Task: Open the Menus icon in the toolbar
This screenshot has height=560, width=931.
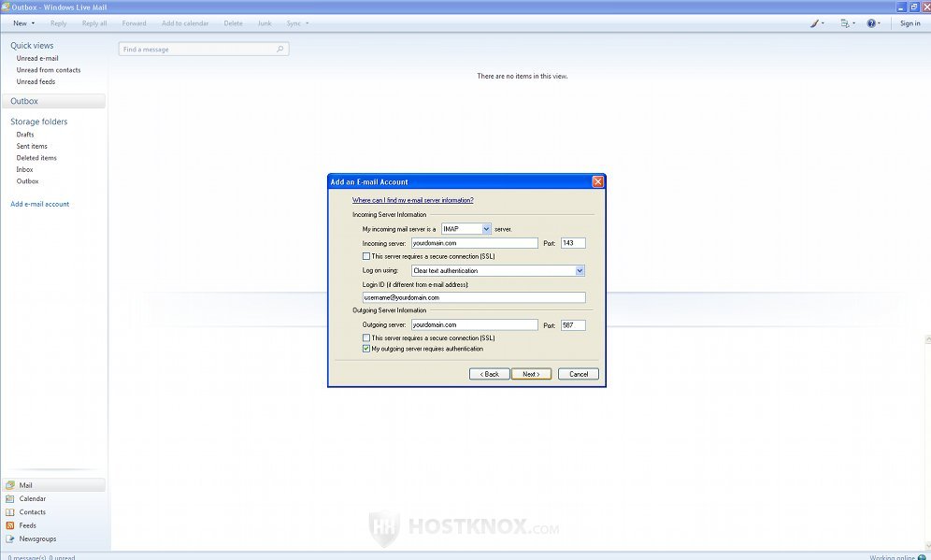Action: [844, 23]
